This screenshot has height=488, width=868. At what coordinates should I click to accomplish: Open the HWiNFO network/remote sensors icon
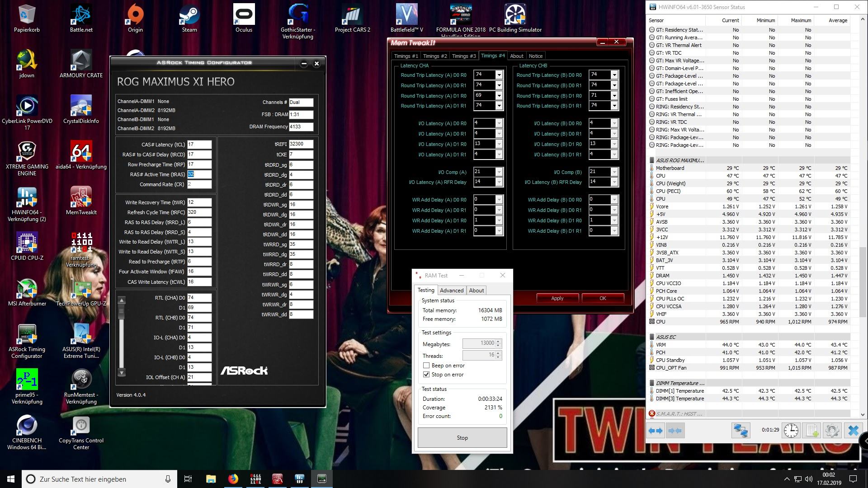click(x=741, y=431)
